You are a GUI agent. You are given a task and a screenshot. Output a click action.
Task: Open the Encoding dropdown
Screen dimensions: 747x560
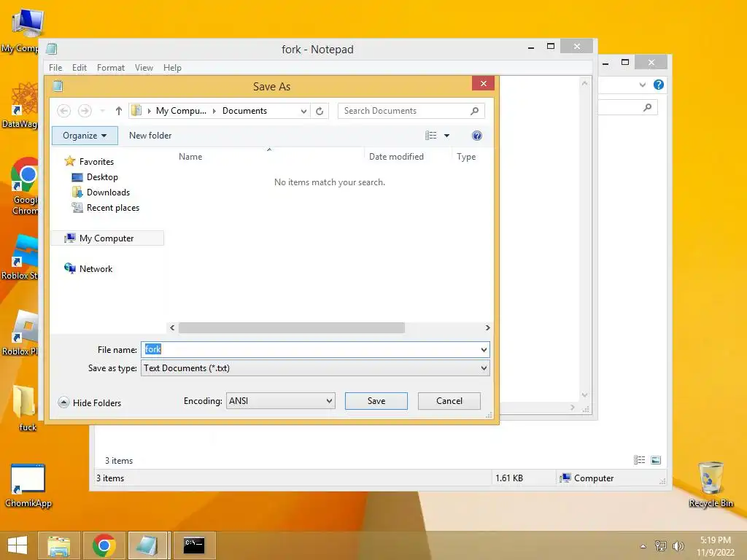pyautogui.click(x=281, y=401)
